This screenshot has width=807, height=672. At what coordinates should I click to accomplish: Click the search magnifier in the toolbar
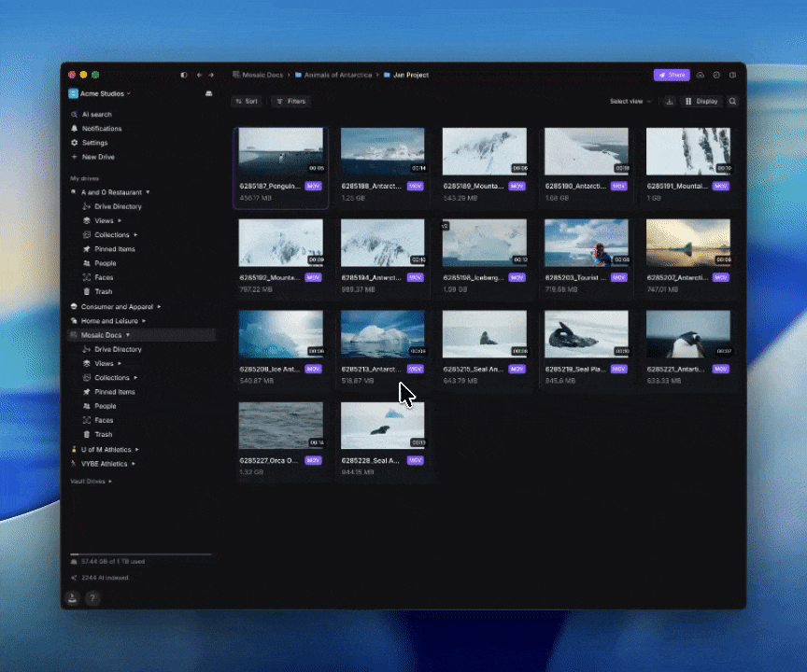click(733, 101)
